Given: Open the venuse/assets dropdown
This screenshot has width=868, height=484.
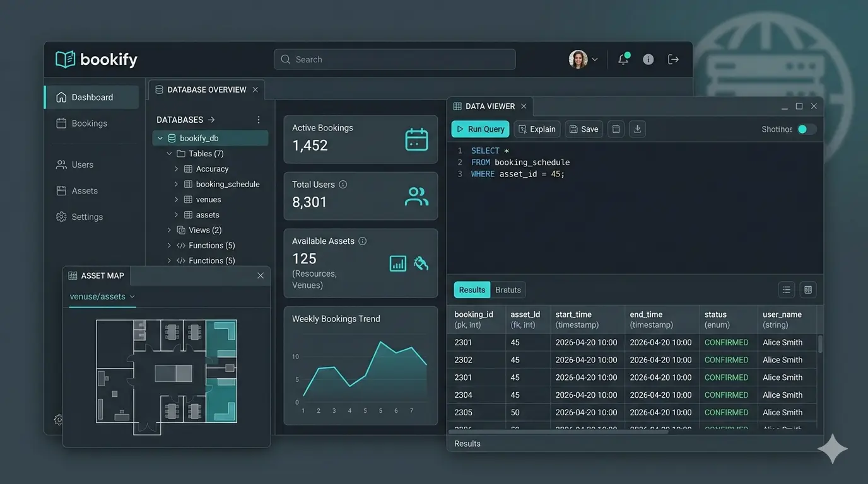Looking at the screenshot, I should tap(102, 296).
